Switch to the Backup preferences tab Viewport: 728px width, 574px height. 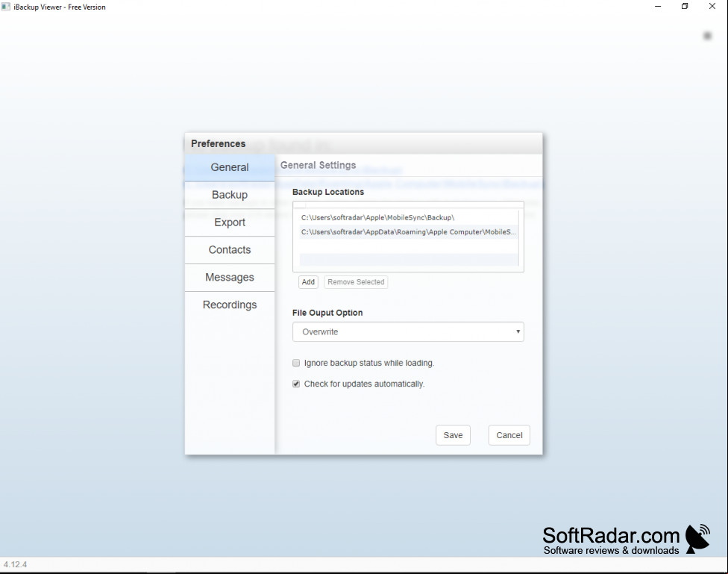pos(230,195)
